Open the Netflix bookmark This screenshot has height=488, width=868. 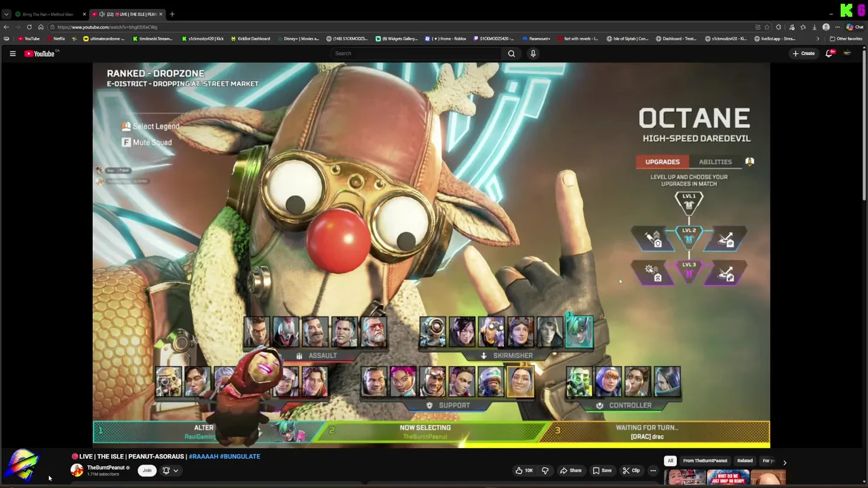click(56, 39)
